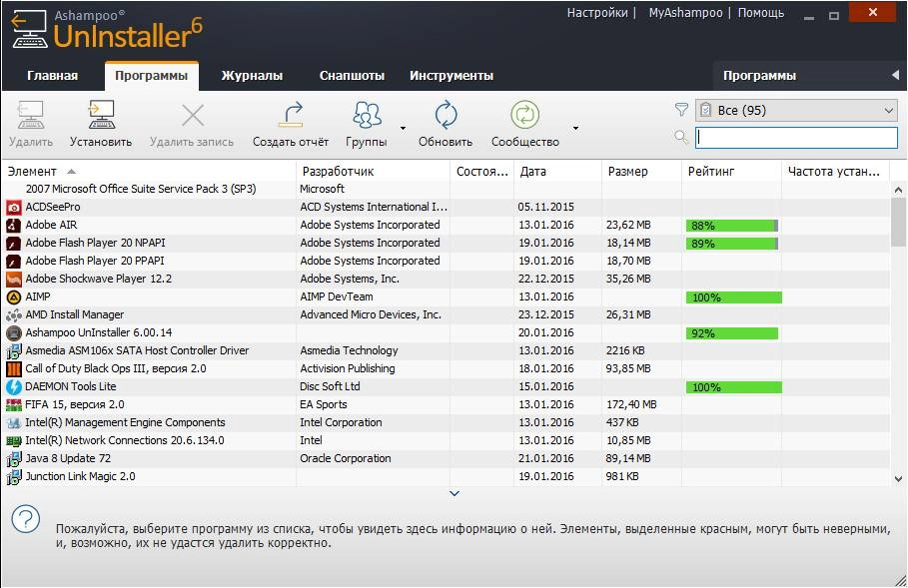
Task: Select the FIFA 15 program icon
Action: click(13, 404)
